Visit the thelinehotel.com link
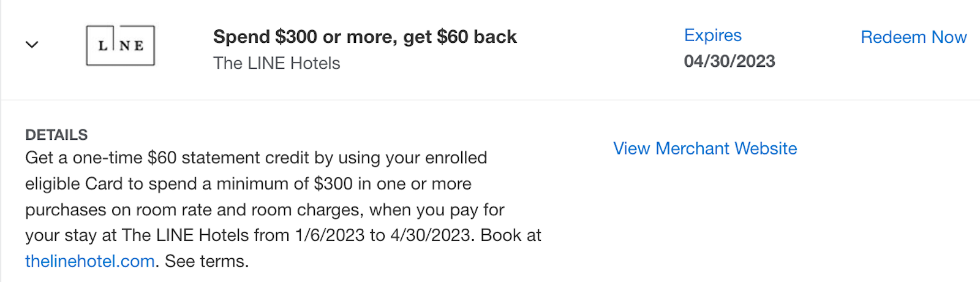 point(89,261)
